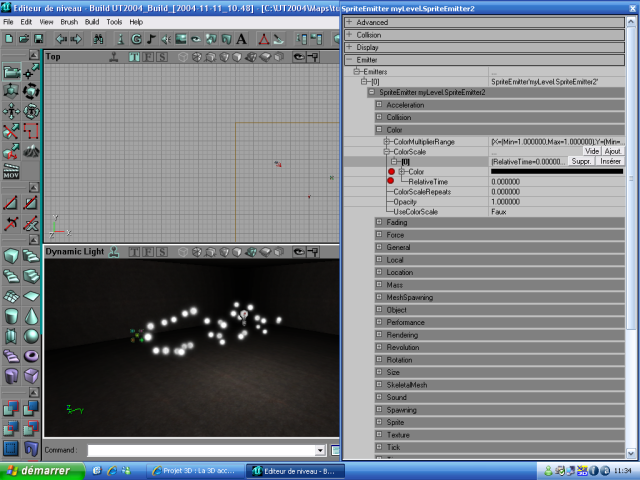Click the Undo arrow icon

point(61,39)
